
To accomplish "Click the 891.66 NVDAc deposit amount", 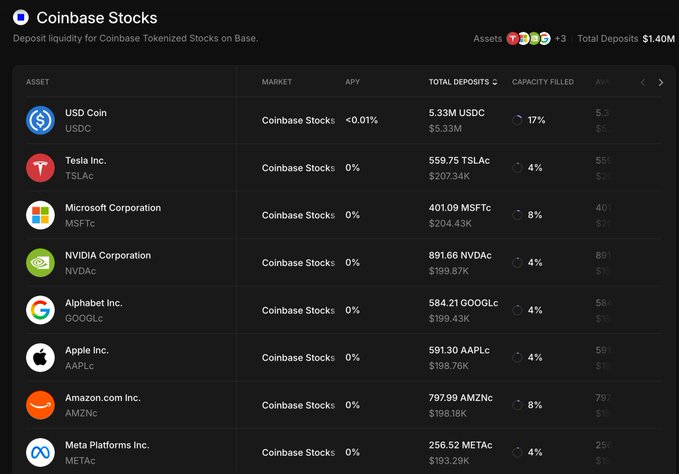I will pos(460,255).
